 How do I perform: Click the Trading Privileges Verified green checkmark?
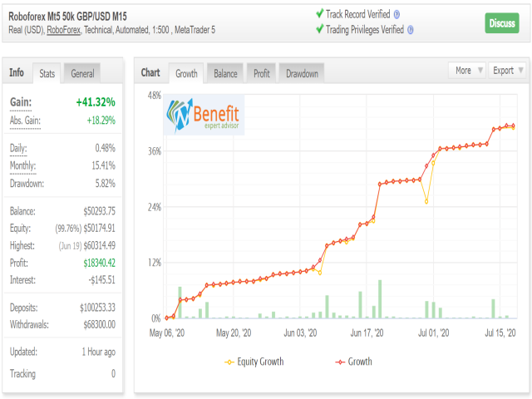pyautogui.click(x=320, y=30)
